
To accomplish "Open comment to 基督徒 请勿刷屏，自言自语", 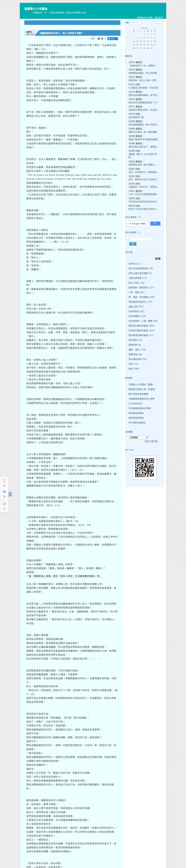I will tap(143, 88).
